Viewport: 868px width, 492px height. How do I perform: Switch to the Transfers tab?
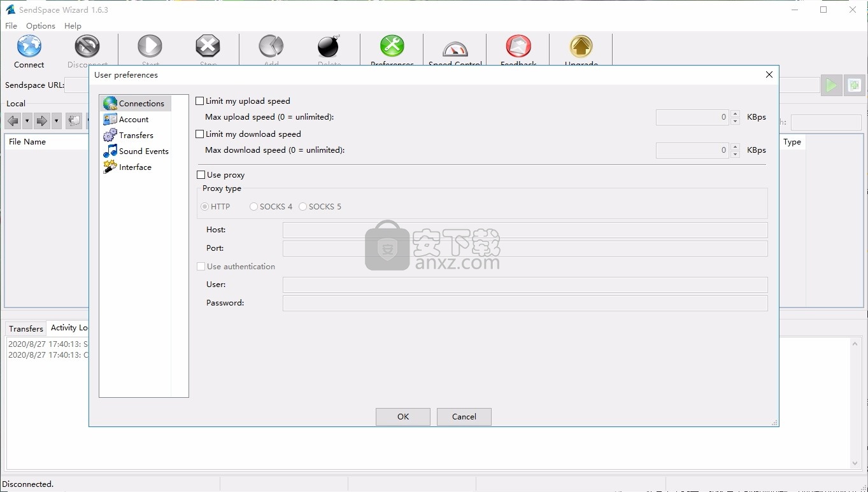[26, 328]
